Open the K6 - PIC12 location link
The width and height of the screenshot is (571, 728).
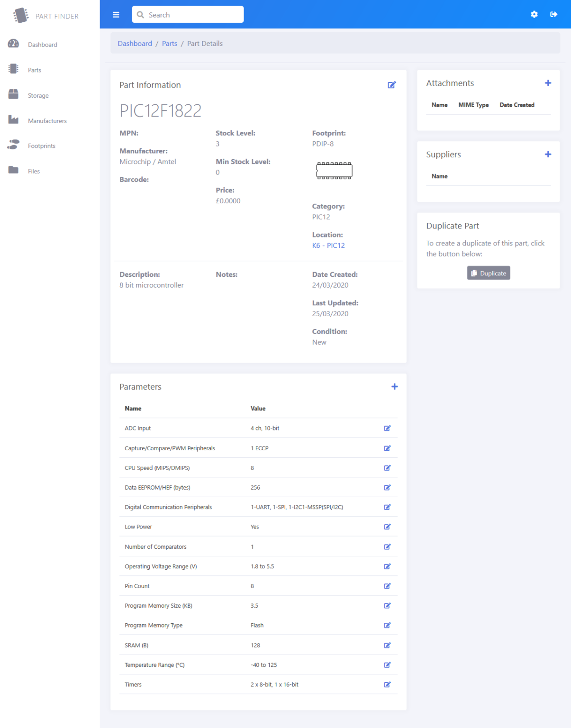[x=328, y=245]
